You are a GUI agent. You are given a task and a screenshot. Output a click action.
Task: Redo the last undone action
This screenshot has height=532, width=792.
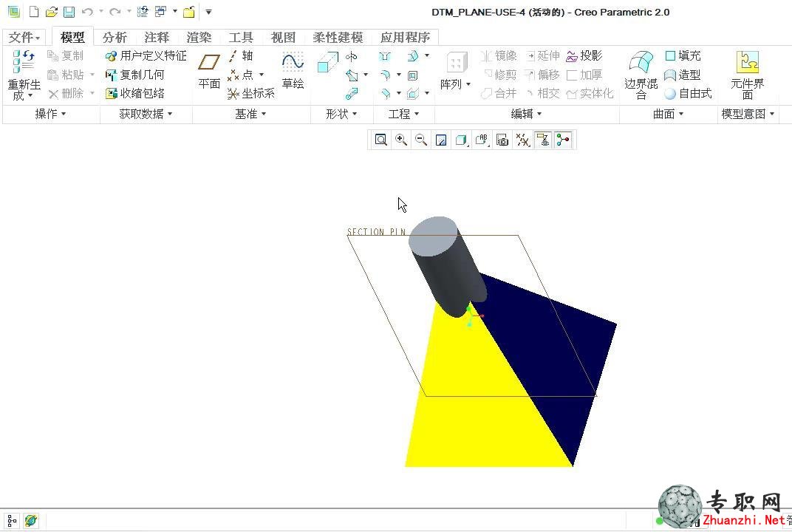tap(115, 12)
